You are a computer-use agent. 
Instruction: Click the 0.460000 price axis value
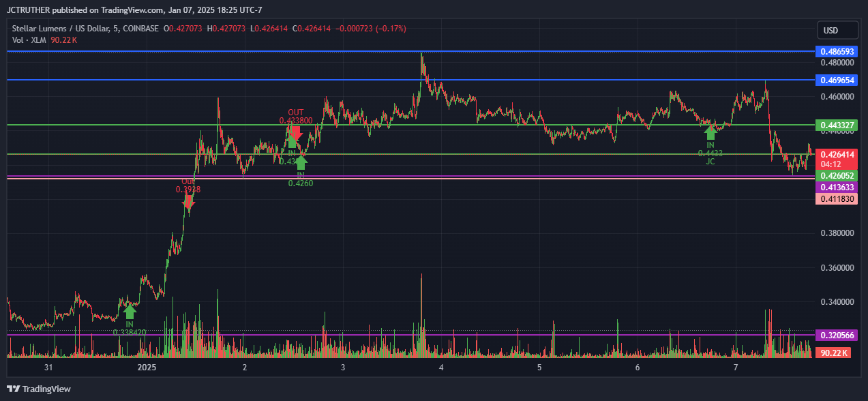(837, 97)
